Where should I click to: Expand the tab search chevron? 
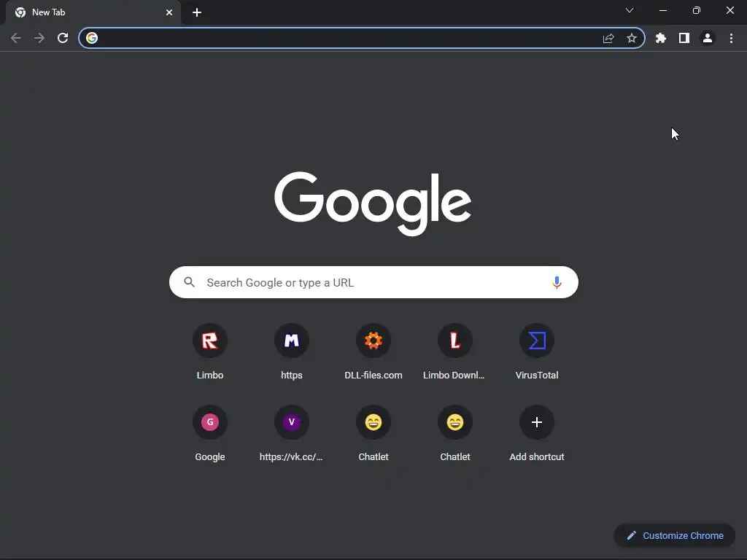coord(630,10)
